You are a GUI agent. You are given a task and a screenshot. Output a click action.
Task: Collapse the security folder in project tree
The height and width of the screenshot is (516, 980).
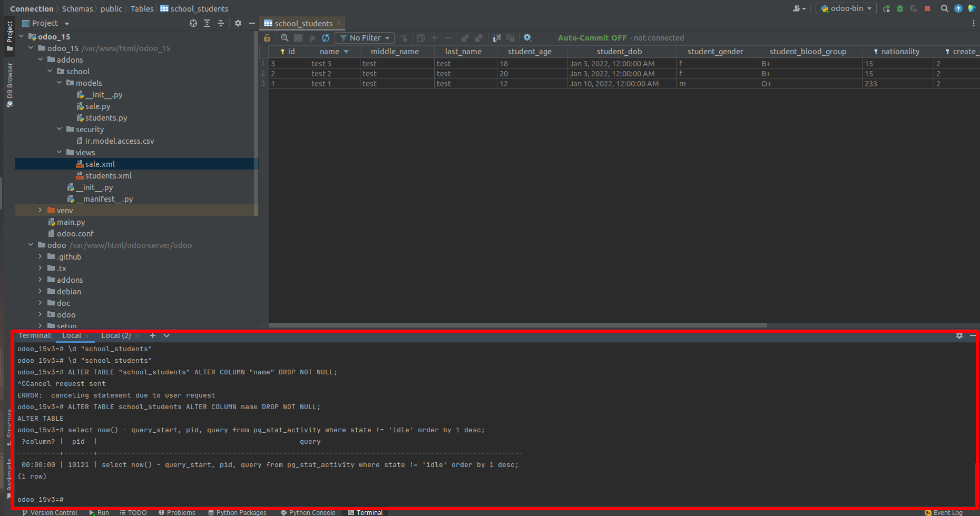click(60, 129)
